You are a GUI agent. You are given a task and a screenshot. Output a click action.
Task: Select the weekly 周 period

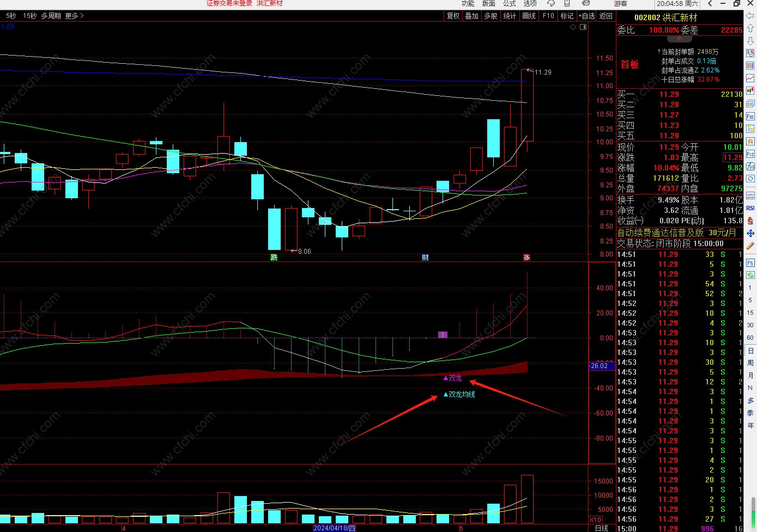750,363
